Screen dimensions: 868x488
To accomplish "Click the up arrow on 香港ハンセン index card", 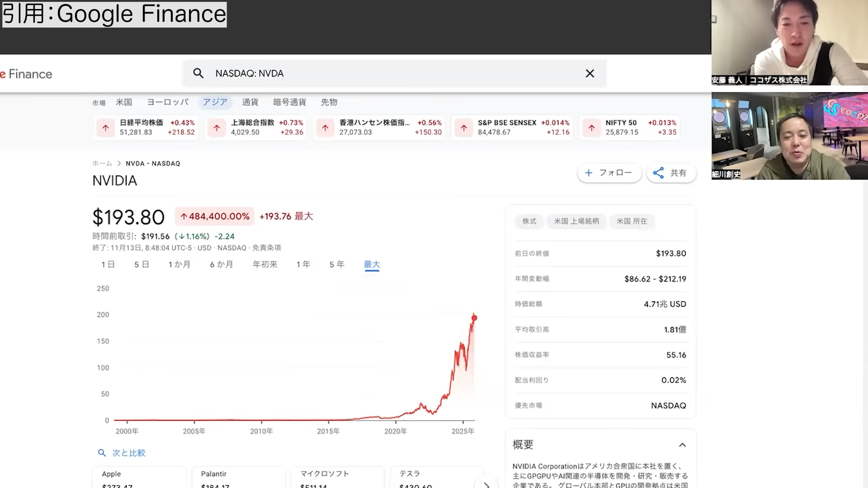I will pyautogui.click(x=325, y=128).
